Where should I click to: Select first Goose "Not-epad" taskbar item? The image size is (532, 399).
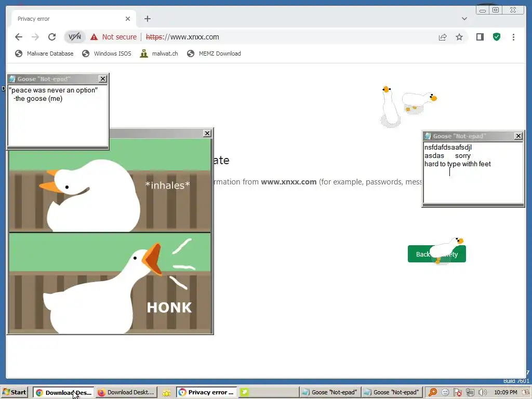(x=330, y=393)
